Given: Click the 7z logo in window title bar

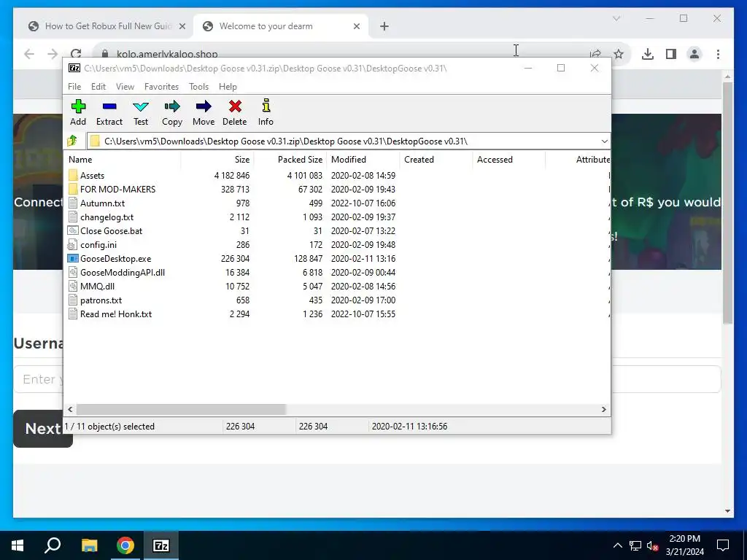Looking at the screenshot, I should coord(74,68).
